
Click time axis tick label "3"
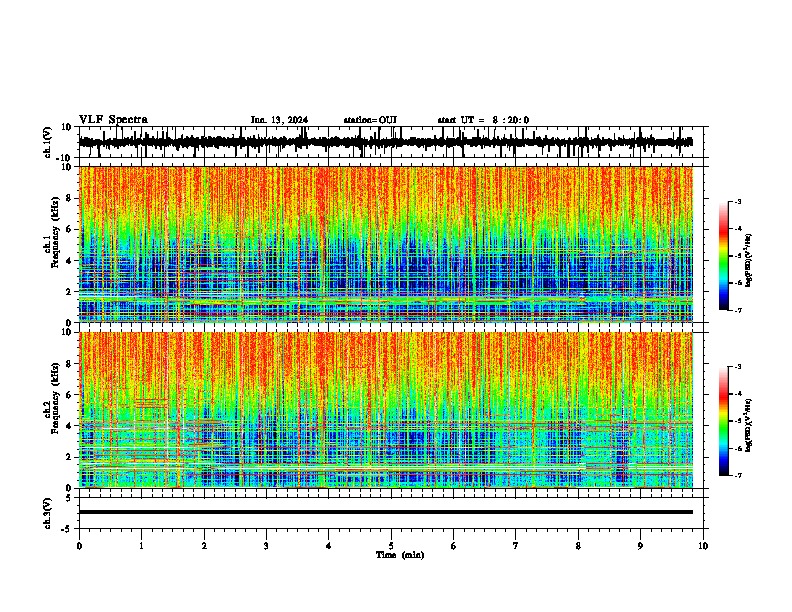pos(266,546)
